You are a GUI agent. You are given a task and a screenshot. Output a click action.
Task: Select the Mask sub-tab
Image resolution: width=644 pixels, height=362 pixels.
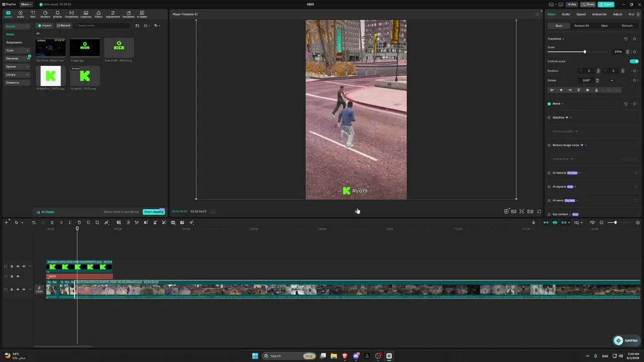[x=604, y=26]
